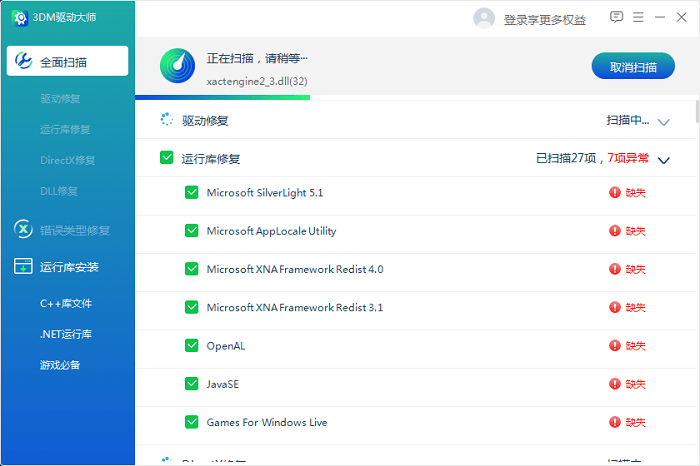Open 游戏必备 in the sidebar

tap(60, 365)
